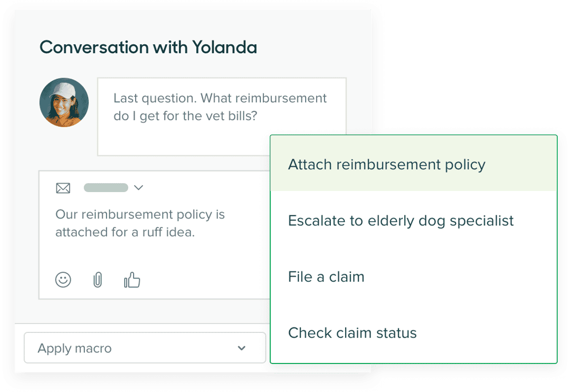Open the Apply macro dropdown
The height and width of the screenshot is (392, 570).
(145, 348)
